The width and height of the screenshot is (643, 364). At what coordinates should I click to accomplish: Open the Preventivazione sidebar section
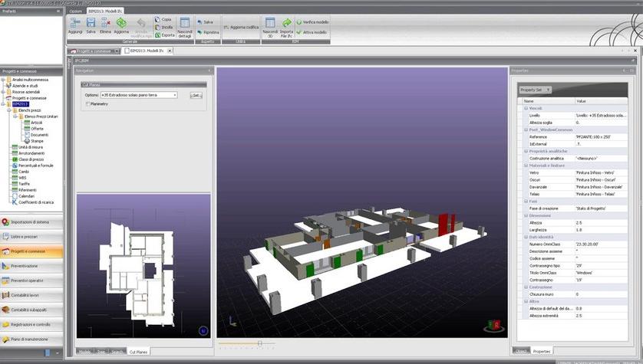click(31, 266)
